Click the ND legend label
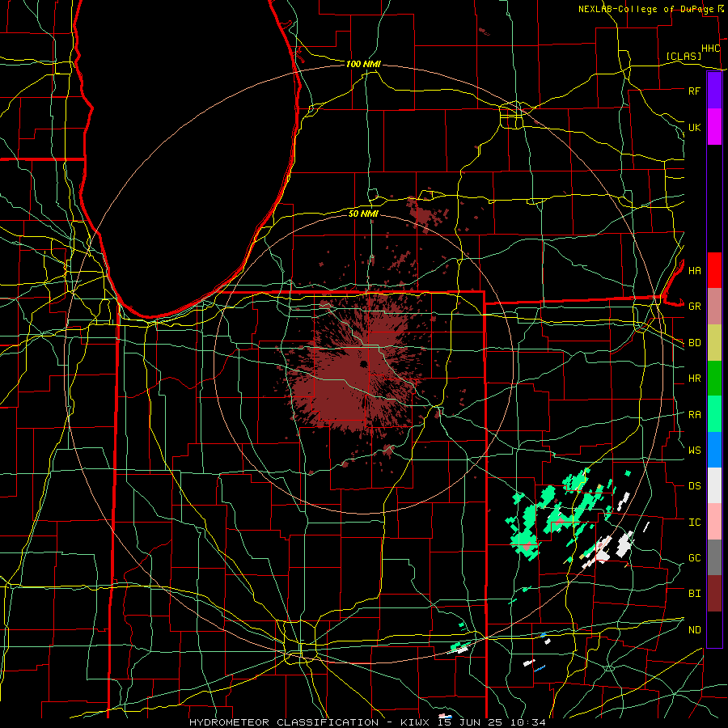This screenshot has height=728, width=728. (694, 630)
